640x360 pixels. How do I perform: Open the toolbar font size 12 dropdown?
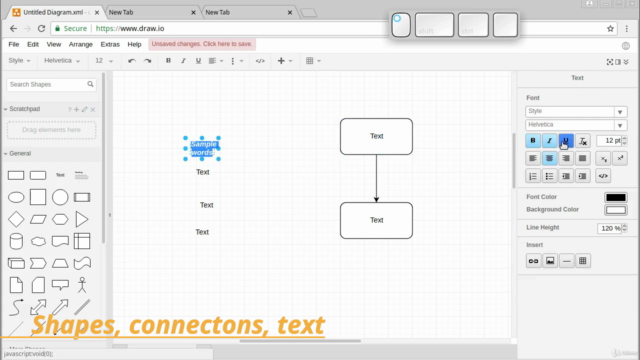click(104, 60)
